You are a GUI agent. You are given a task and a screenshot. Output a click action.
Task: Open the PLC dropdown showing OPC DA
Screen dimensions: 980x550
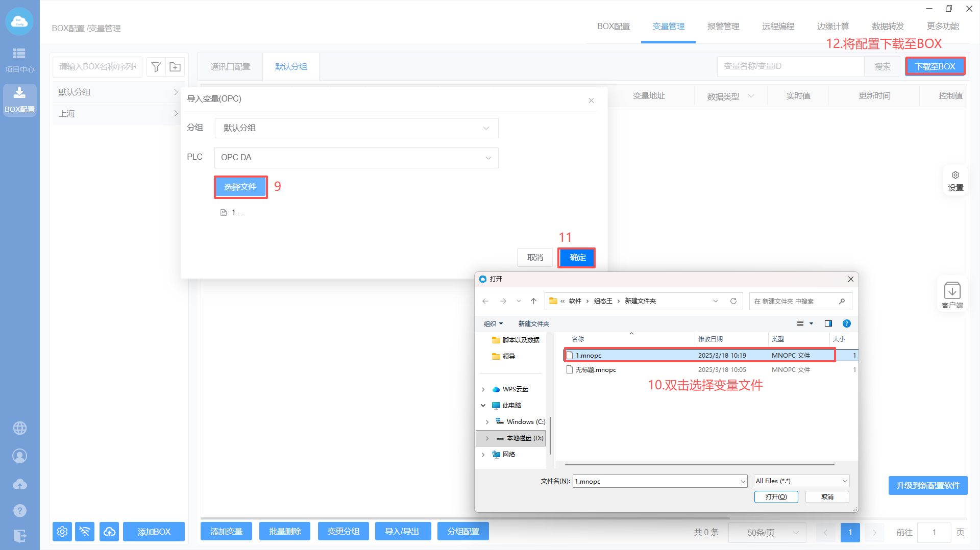point(356,158)
